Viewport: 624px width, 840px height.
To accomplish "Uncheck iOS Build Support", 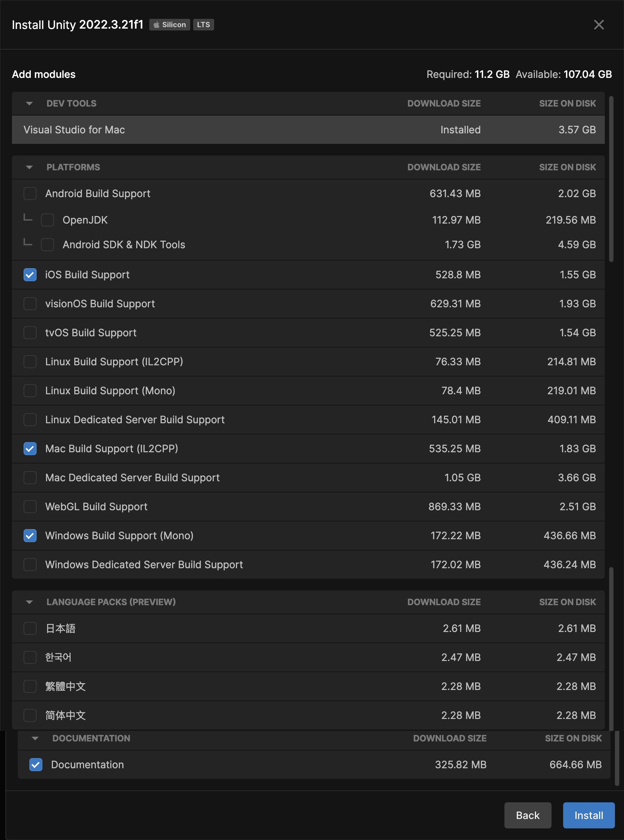I will (30, 275).
